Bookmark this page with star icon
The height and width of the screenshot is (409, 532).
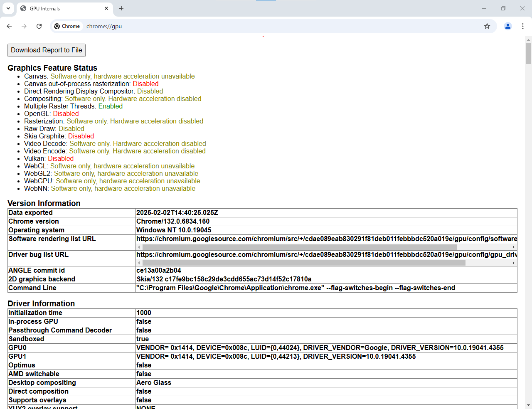click(x=487, y=26)
